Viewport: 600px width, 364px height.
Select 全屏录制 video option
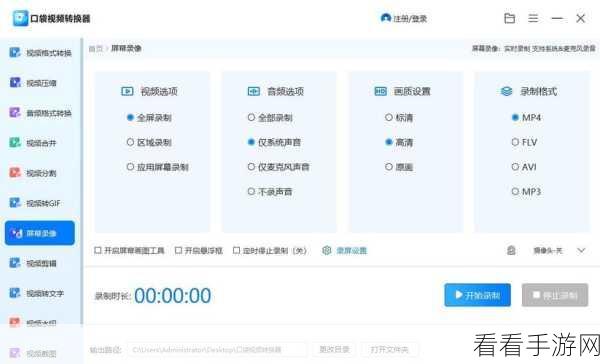(149, 118)
